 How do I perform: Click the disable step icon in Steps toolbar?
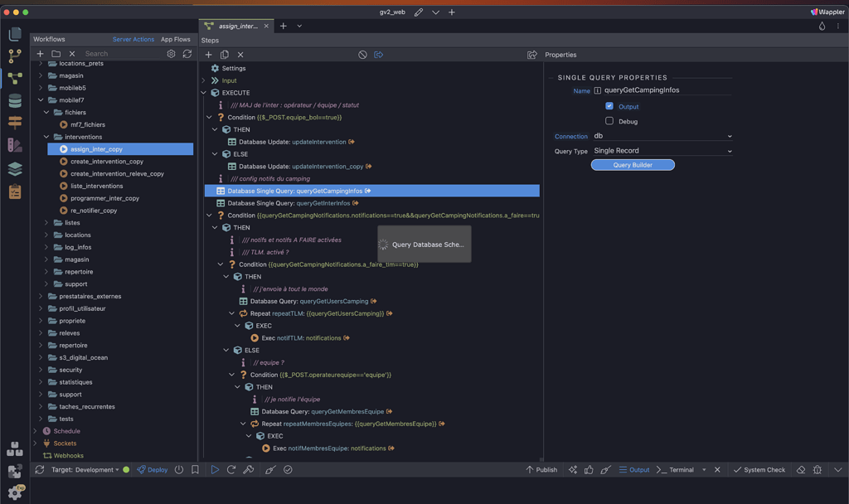362,54
